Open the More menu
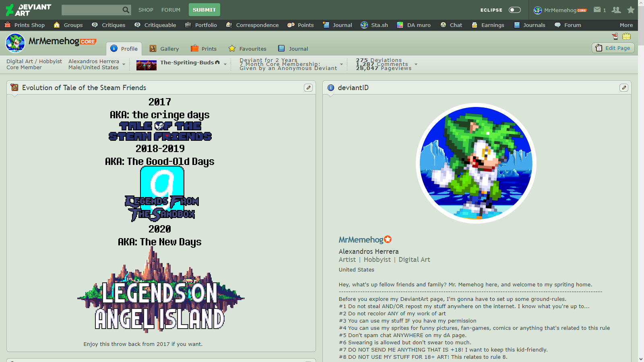Viewport: 644px width, 362px height. coord(626,25)
